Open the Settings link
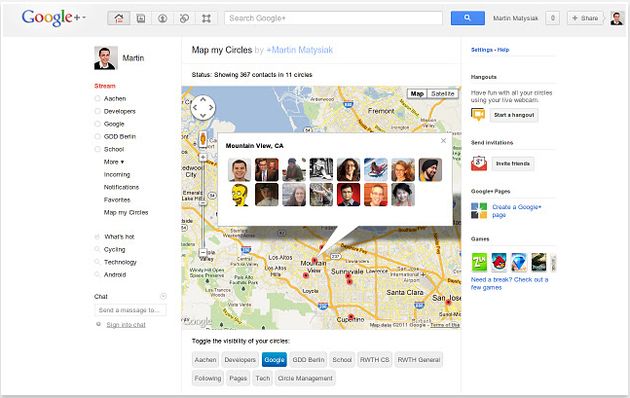This screenshot has height=398, width=630. coord(481,50)
